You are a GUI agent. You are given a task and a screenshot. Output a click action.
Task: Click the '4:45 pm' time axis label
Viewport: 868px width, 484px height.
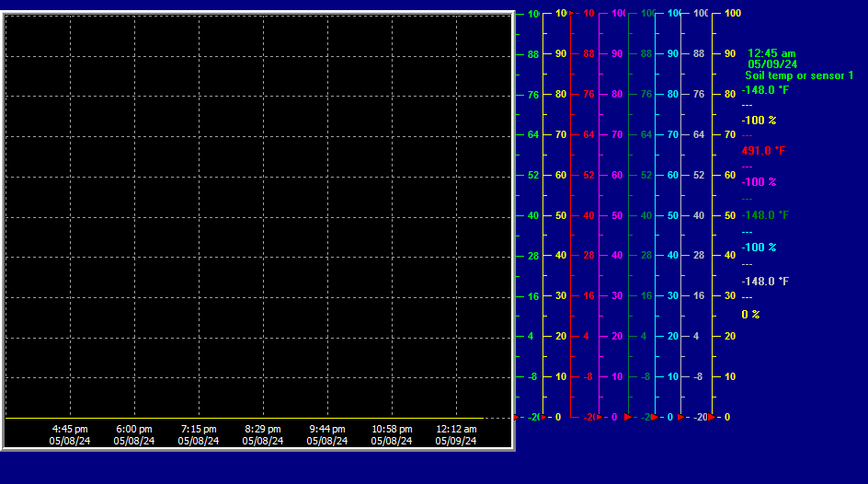click(x=70, y=429)
